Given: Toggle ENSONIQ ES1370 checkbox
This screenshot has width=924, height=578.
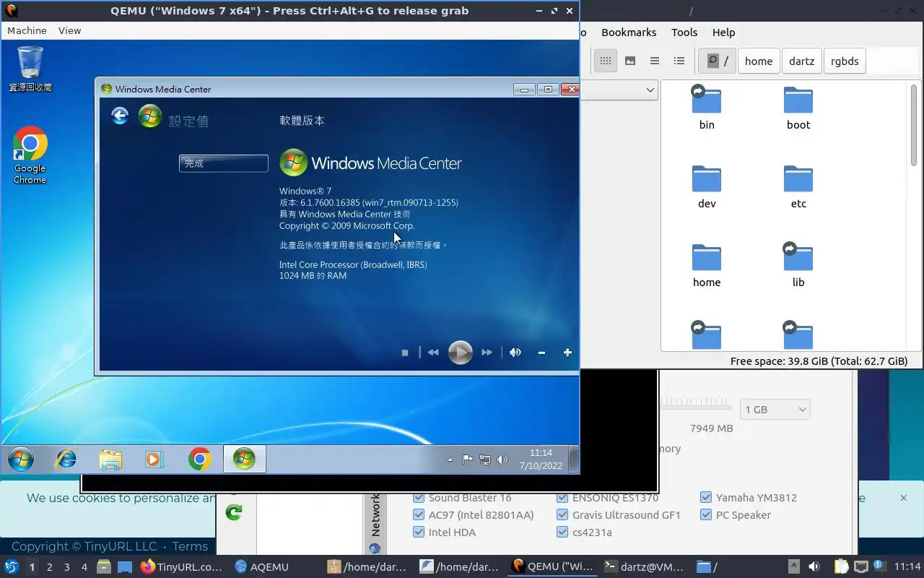Looking at the screenshot, I should tap(562, 498).
